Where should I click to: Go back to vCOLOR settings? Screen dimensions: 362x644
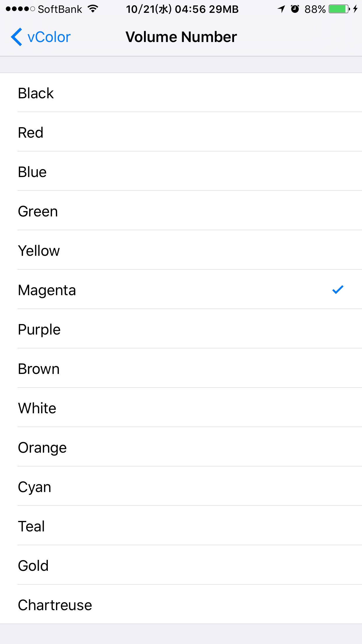click(x=41, y=37)
